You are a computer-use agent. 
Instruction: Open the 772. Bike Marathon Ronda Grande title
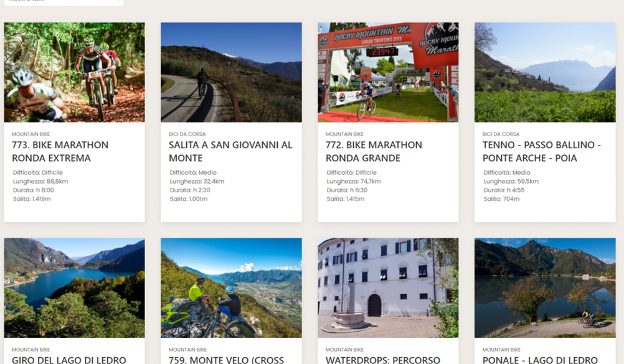pos(374,151)
